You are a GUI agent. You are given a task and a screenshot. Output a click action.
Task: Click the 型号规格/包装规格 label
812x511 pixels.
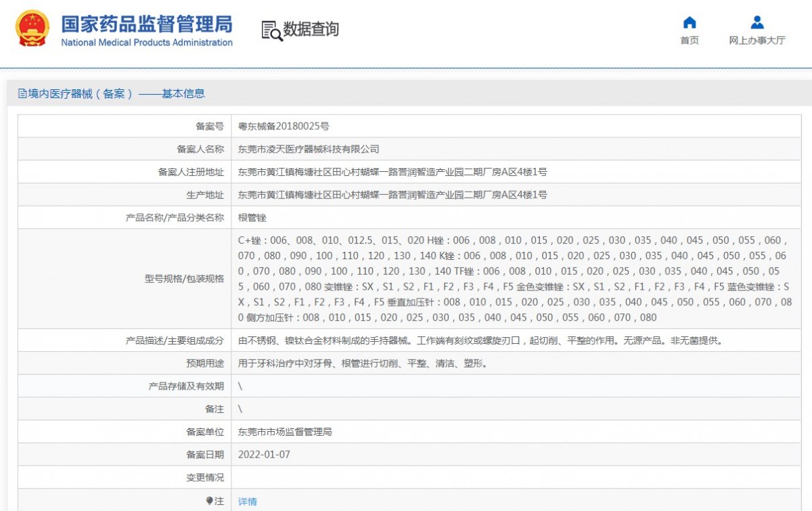coord(184,279)
